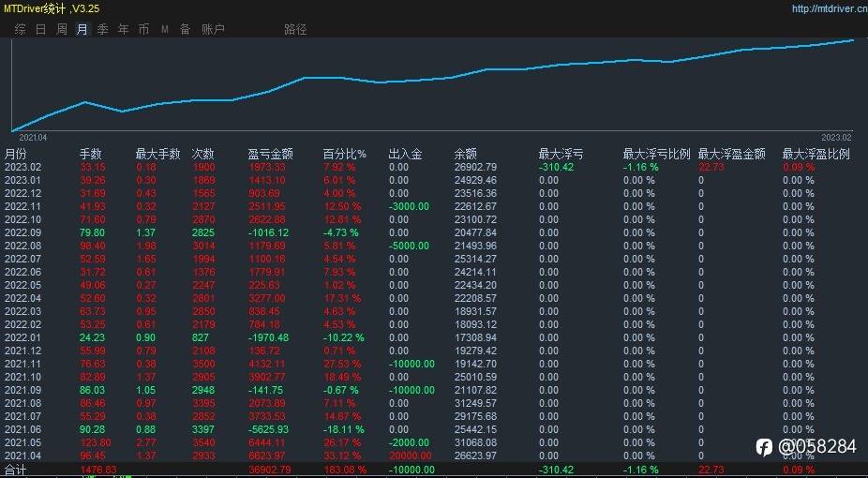Switch to the 币 currency tab
Screen dimensions: 868x478
click(144, 29)
